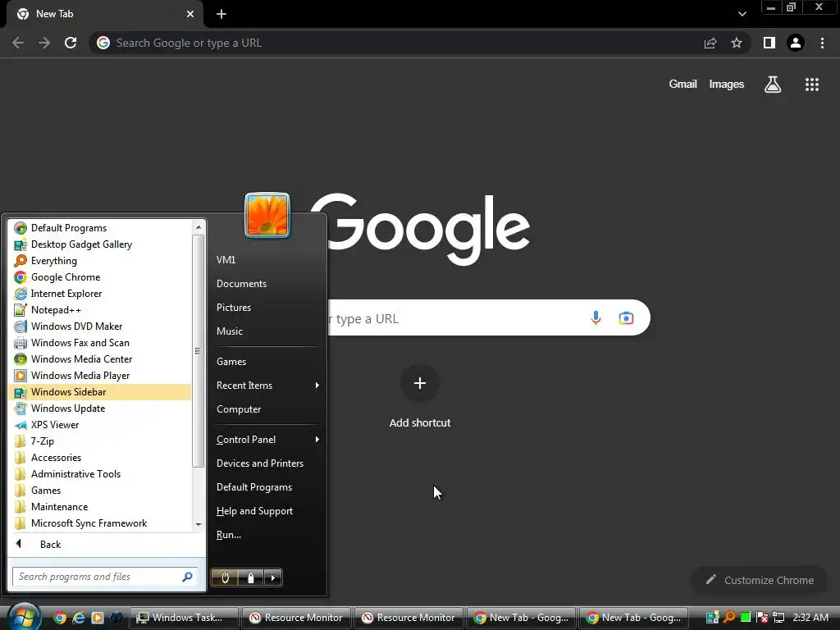Launch Windows Media Player from the Start menu list
840x630 pixels.
100,376
